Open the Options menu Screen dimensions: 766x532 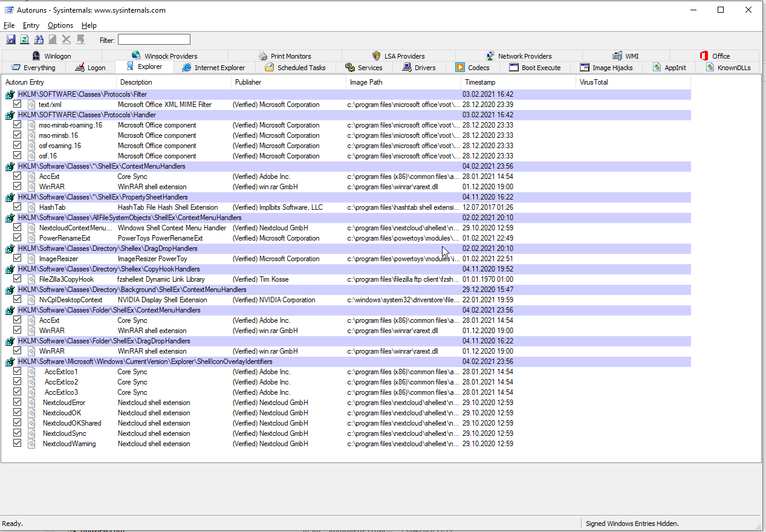click(x=60, y=25)
